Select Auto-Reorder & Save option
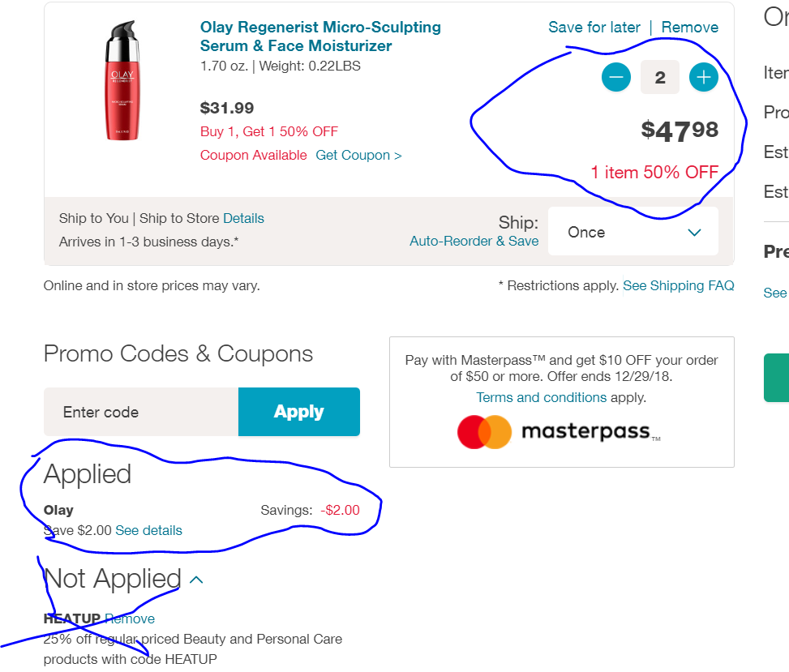 pyautogui.click(x=474, y=241)
